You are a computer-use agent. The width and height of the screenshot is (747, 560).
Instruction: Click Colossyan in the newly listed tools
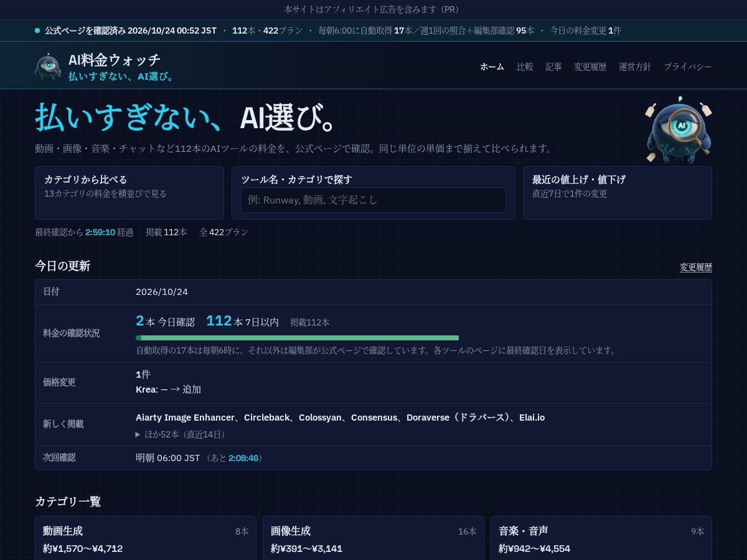pos(320,418)
